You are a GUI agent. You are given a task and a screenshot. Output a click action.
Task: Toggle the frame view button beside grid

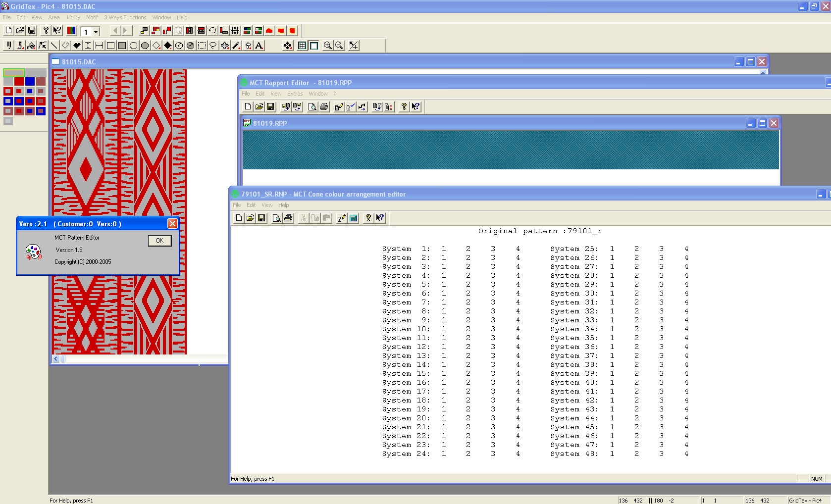[x=314, y=46]
